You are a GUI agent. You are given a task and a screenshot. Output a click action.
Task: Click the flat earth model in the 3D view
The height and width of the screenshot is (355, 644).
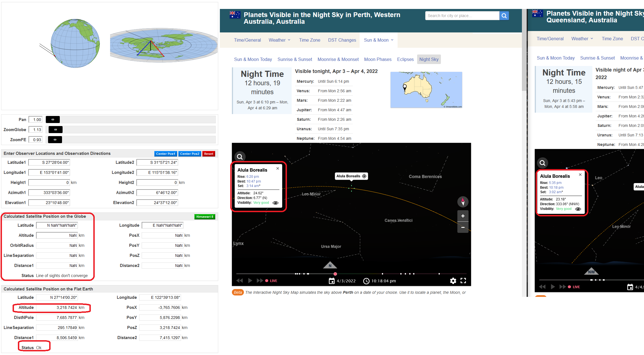coord(164,45)
